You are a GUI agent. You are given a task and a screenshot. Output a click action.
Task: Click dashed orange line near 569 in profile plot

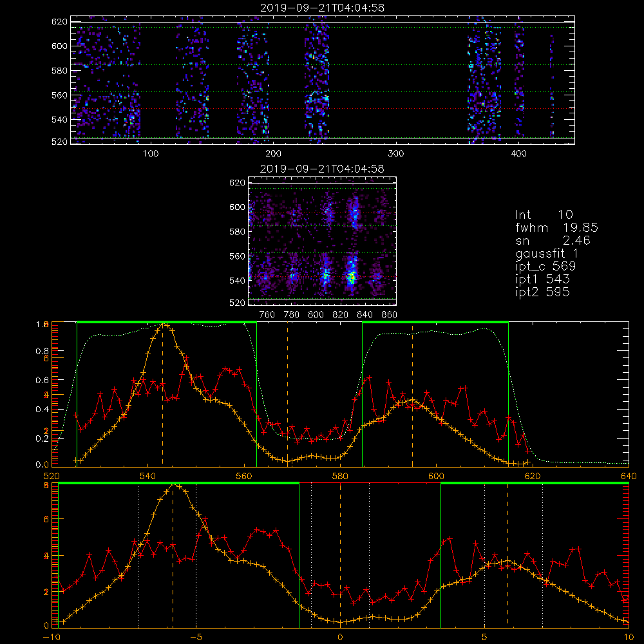[x=287, y=394]
